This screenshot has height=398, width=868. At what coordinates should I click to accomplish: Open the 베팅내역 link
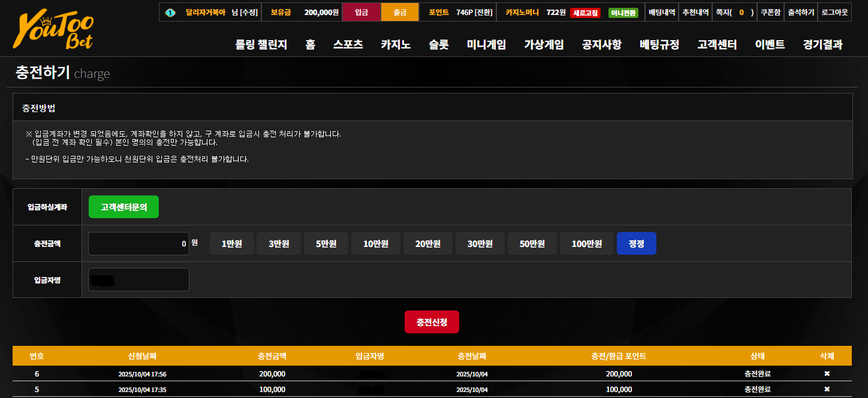pyautogui.click(x=662, y=12)
